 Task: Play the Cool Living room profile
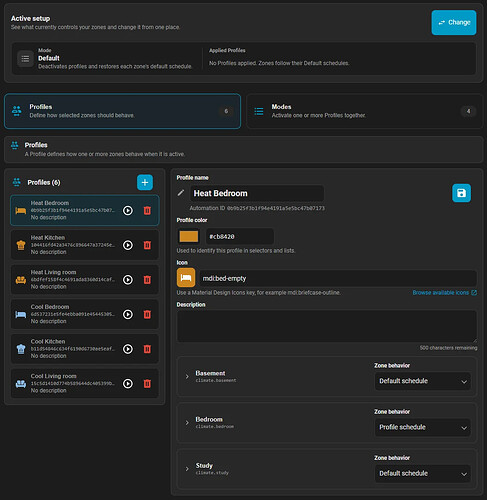128,384
